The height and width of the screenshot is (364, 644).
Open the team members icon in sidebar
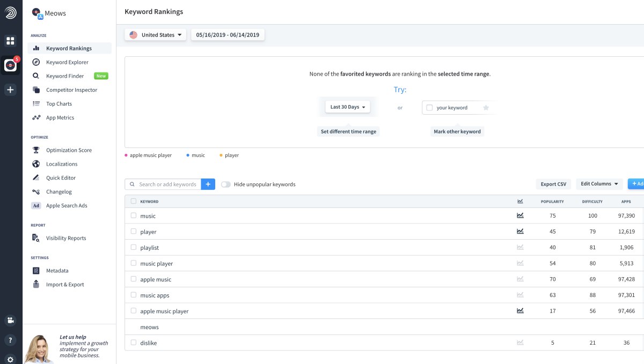(11, 320)
